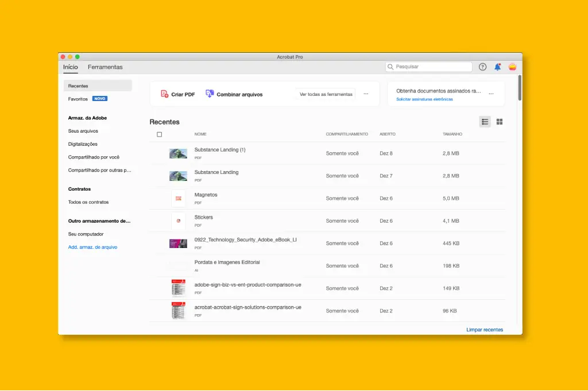Open the help question mark icon

(482, 67)
